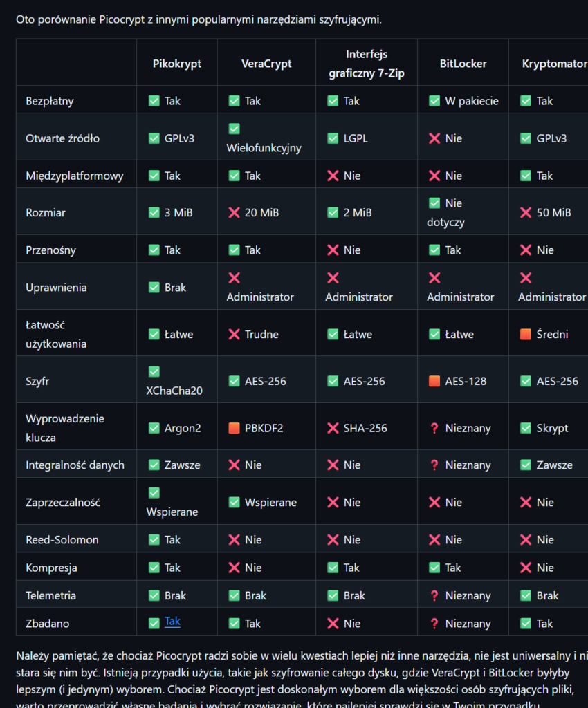Click the red cross above VeraCrypt's "Administrator"
The height and width of the screenshot is (708, 588).
[x=234, y=278]
